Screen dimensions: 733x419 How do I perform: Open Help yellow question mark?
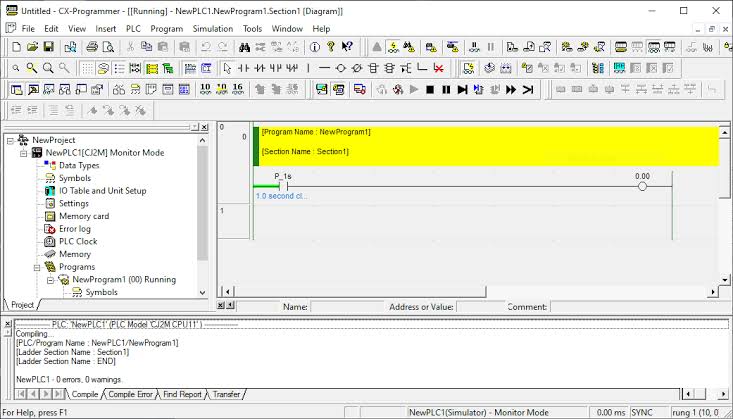(331, 47)
